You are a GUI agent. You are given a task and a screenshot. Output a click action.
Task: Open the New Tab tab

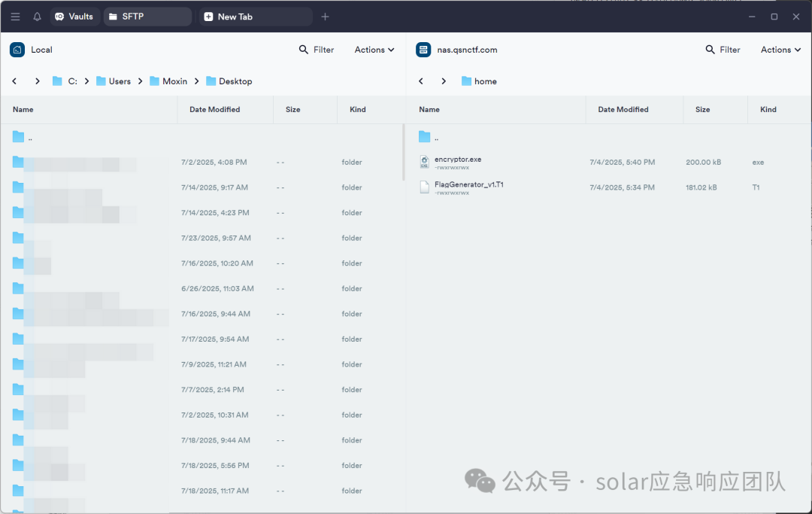pyautogui.click(x=256, y=17)
